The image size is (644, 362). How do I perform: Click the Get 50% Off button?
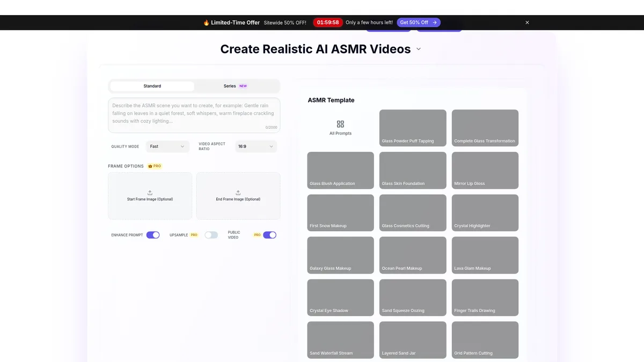(419, 23)
